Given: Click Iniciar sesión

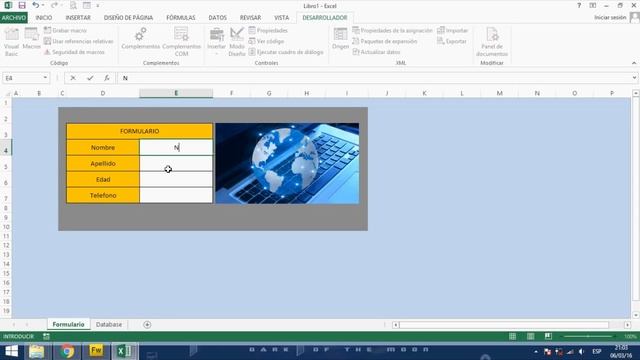Looking at the screenshot, I should click(x=610, y=18).
